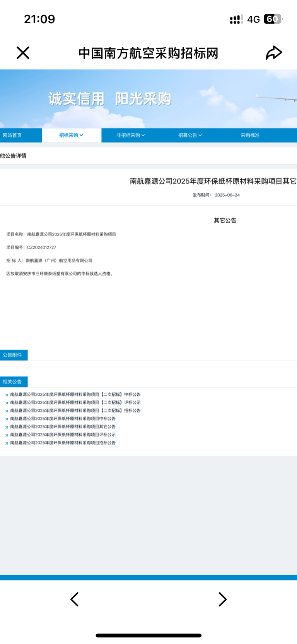The image size is (297, 644).
Task: Open 【二次招标】招标公告 link
Action: click(75, 410)
